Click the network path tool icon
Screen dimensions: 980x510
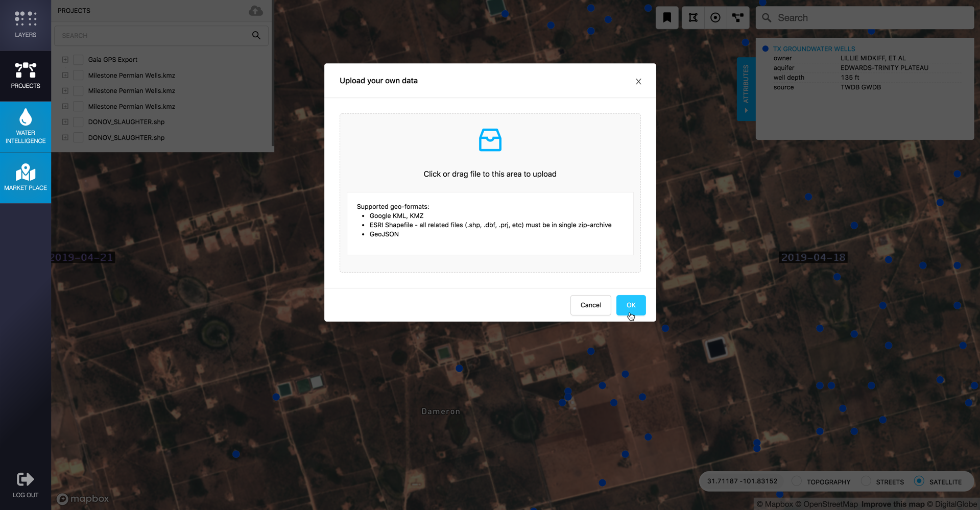coord(738,18)
